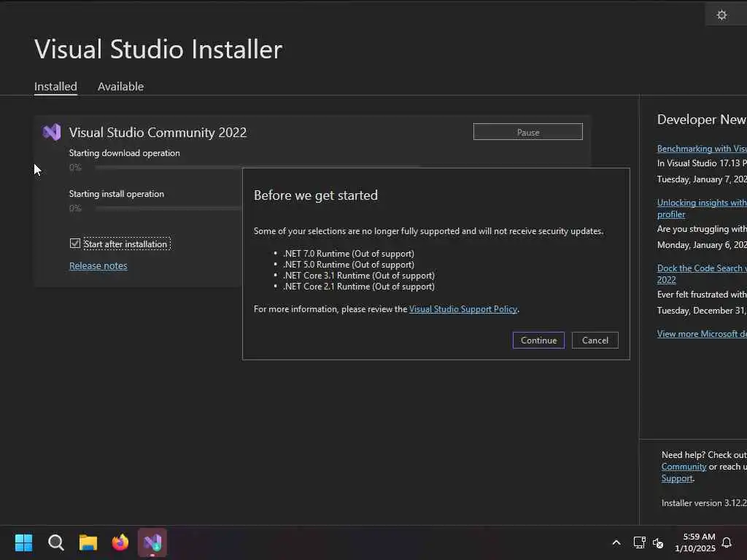Open the Benchmarking with Visual Studio news link

pos(702,149)
